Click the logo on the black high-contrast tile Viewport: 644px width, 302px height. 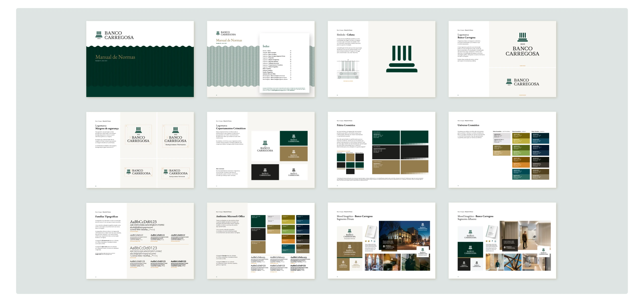click(x=265, y=172)
